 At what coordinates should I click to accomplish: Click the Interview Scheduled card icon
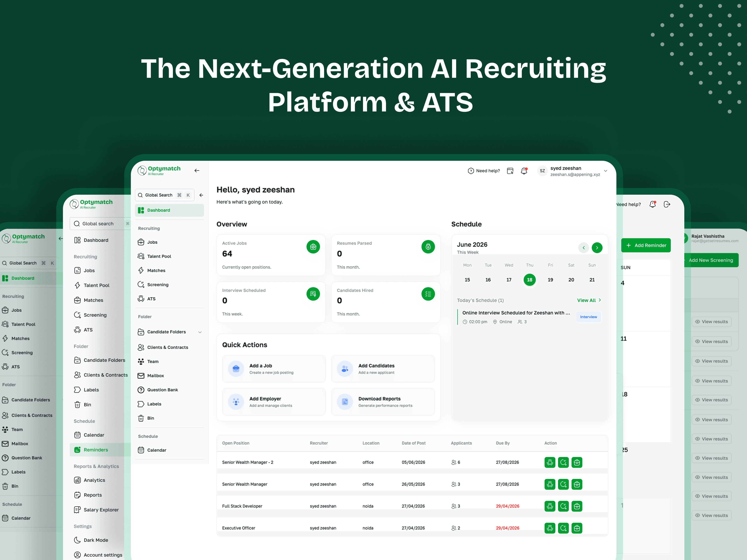[x=313, y=294]
